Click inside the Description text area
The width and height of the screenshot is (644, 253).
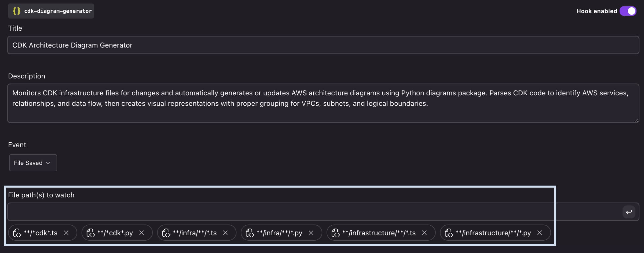click(x=322, y=103)
